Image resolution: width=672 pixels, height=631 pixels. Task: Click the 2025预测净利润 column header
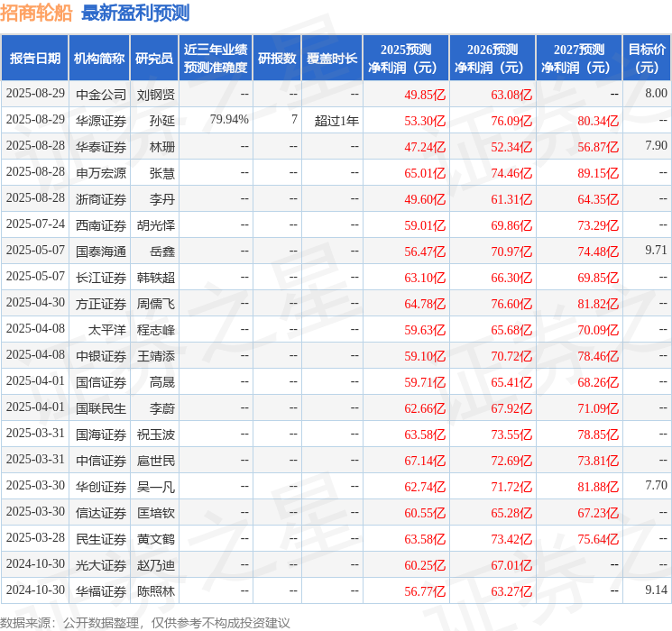pyautogui.click(x=406, y=58)
